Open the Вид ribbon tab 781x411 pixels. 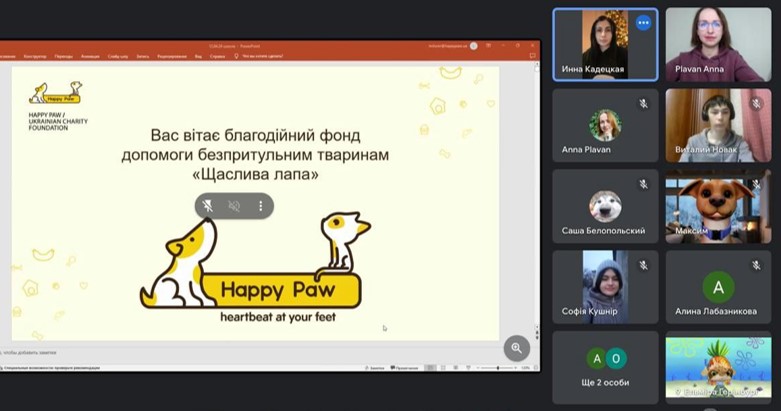(198, 56)
